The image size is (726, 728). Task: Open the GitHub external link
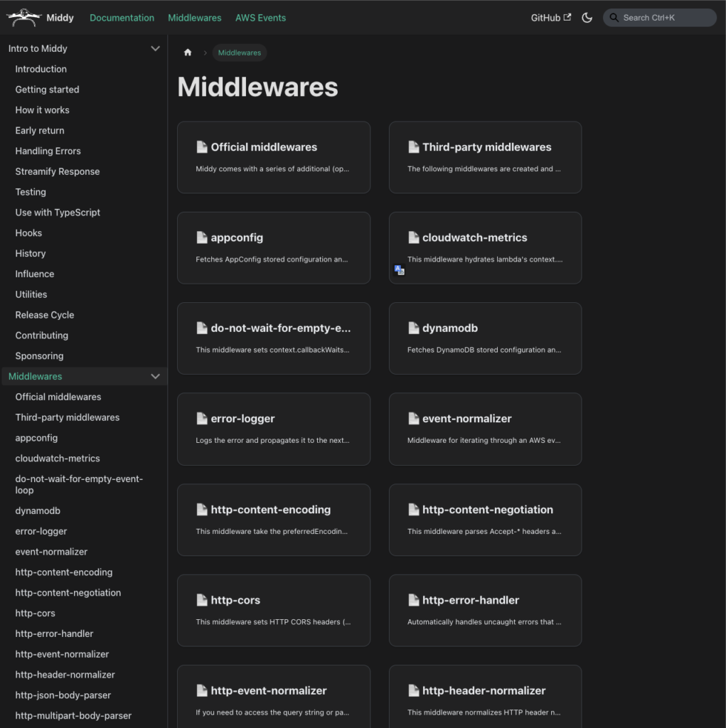(x=551, y=18)
